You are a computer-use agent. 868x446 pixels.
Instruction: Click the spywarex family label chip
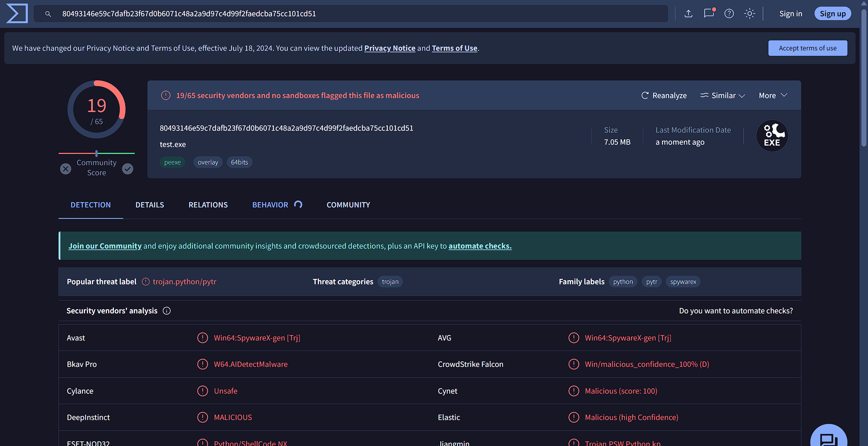[x=683, y=282]
